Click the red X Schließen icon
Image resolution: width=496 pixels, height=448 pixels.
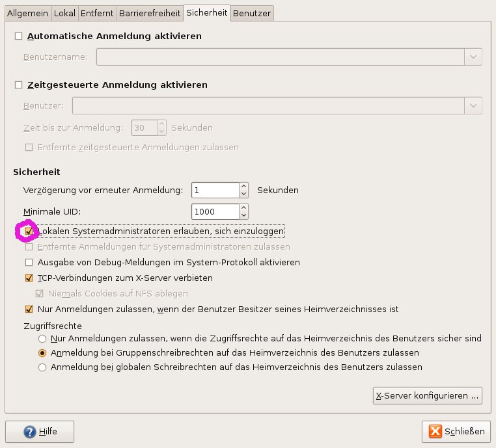click(434, 431)
